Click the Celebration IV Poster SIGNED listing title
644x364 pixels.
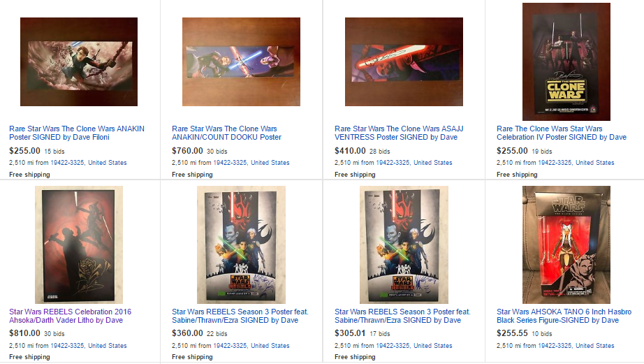click(x=562, y=133)
